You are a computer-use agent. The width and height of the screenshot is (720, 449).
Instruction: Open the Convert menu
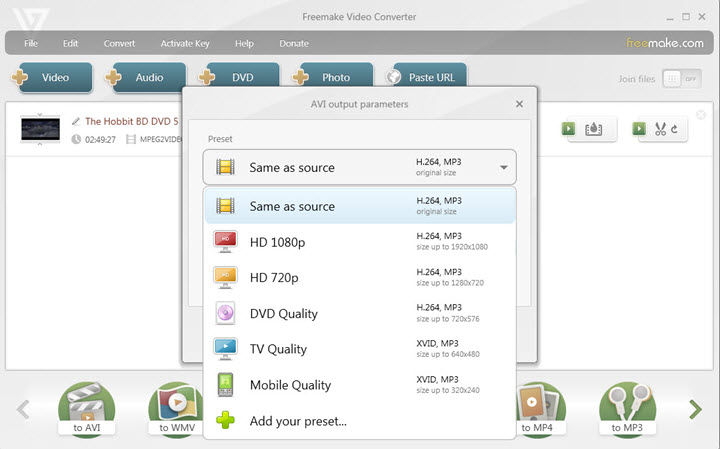pyautogui.click(x=119, y=43)
